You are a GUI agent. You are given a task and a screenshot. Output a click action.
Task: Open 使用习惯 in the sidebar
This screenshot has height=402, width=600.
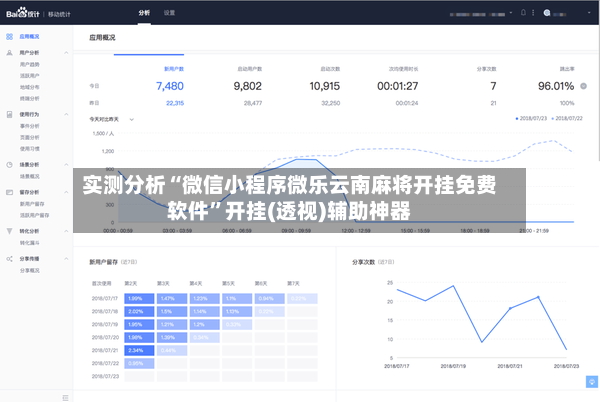click(x=29, y=149)
